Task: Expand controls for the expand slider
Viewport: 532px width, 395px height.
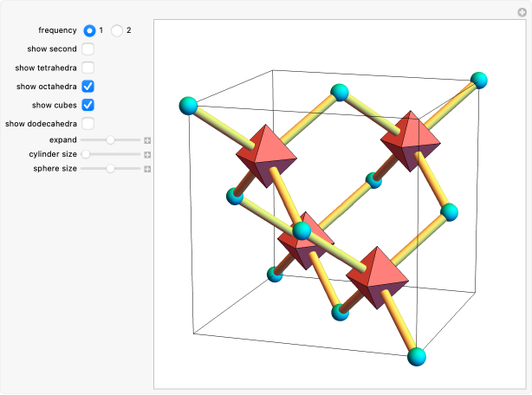Action: pyautogui.click(x=148, y=139)
